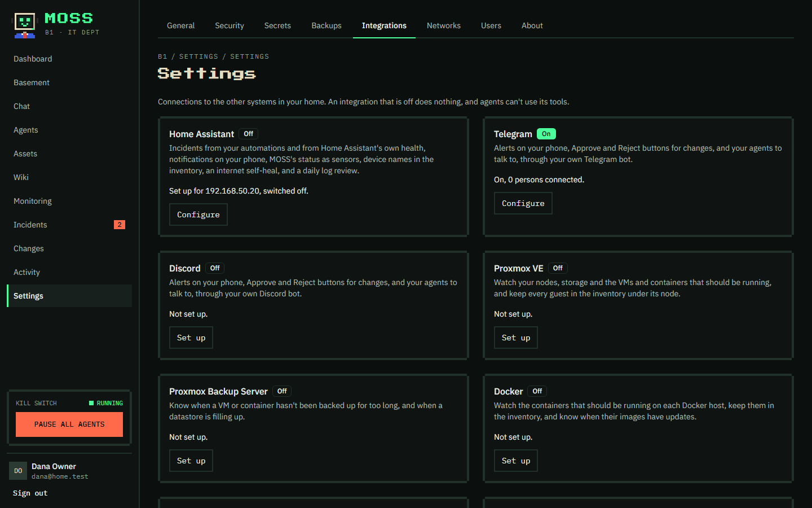Open Dashboard in the sidebar
The width and height of the screenshot is (812, 508).
pos(69,59)
